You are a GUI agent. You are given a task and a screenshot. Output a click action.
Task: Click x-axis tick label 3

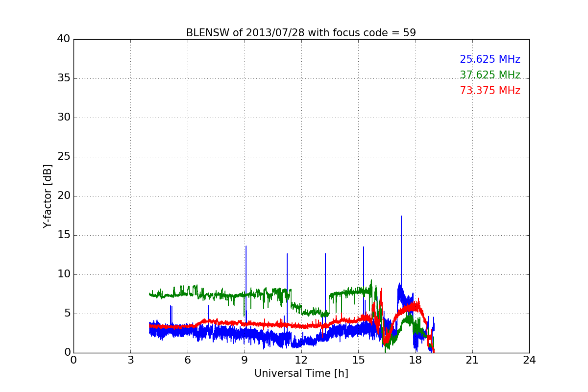pyautogui.click(x=130, y=360)
